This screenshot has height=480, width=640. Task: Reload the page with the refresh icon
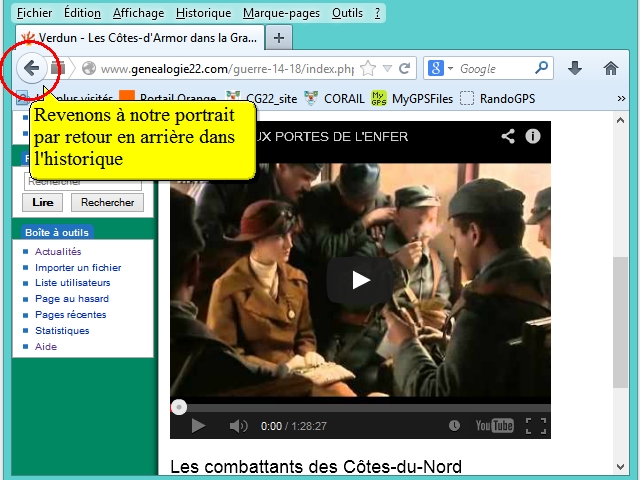pos(404,68)
